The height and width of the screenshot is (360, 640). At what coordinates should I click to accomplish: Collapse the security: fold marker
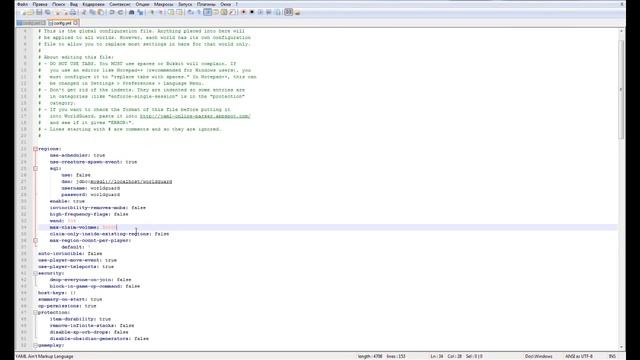pos(36,273)
